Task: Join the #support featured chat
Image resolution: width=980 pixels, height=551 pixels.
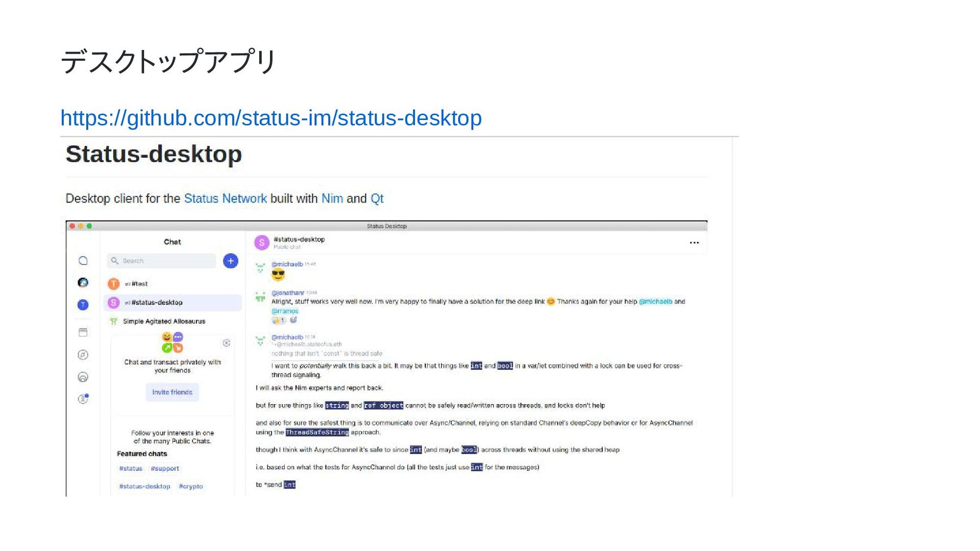Action: pos(165,468)
